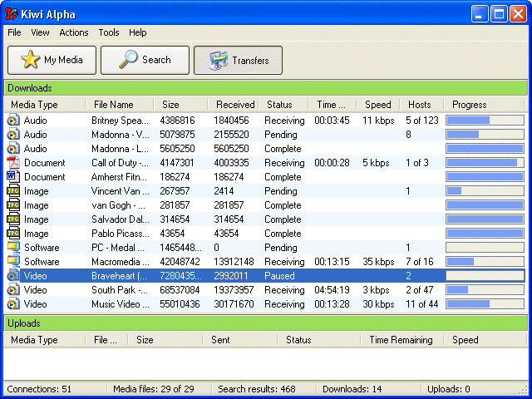Viewport: 532px width, 399px height.
Task: Click the JPG icon for Vincent Van row
Action: point(13,191)
